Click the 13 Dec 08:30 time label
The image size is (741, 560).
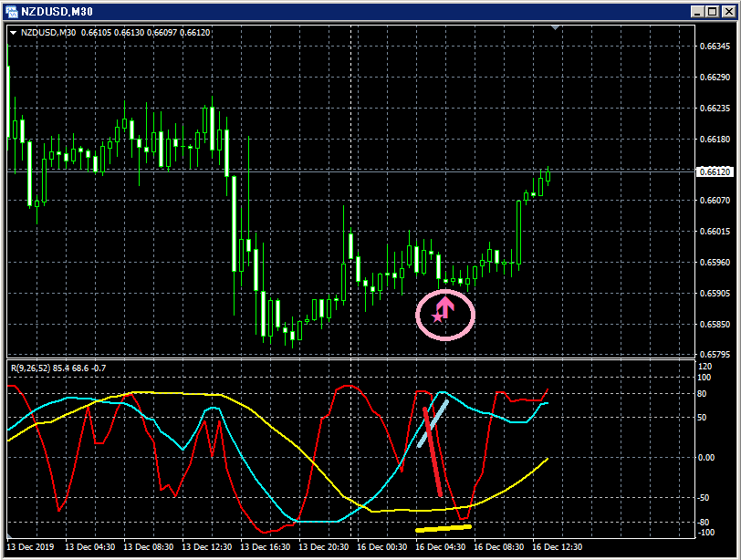coord(149,547)
